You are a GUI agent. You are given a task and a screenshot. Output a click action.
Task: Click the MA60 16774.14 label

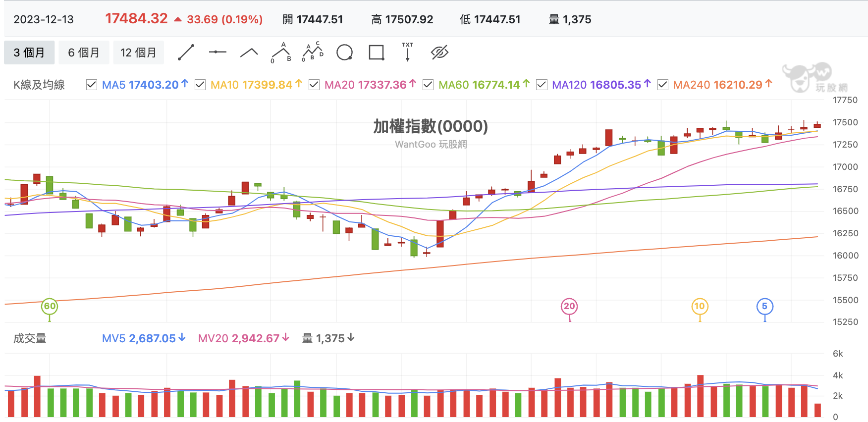pyautogui.click(x=484, y=85)
